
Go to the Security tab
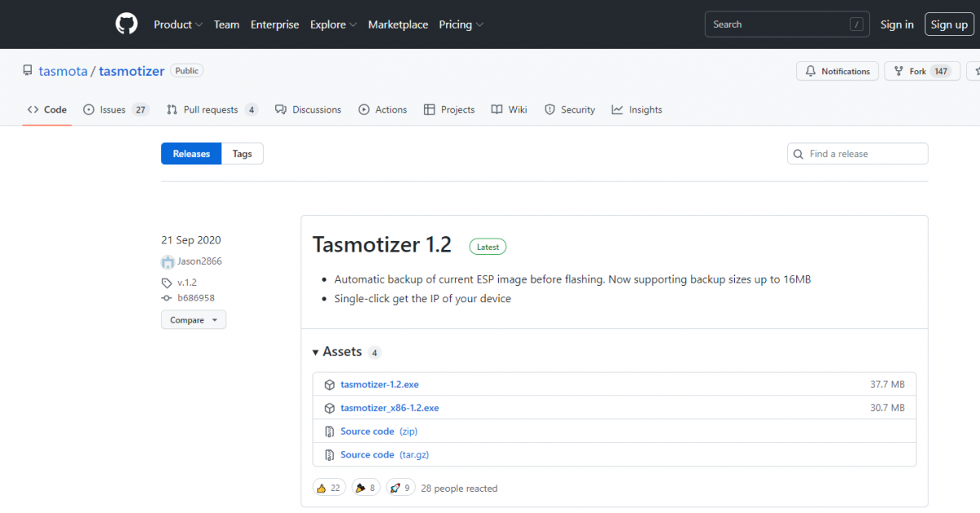point(569,109)
